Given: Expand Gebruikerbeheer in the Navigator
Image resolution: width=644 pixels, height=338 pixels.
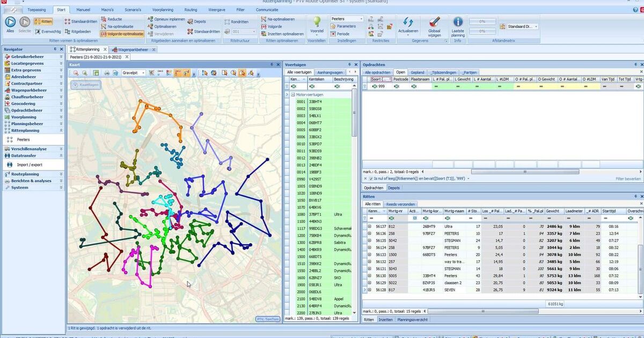Looking at the screenshot, I should click(x=33, y=56).
